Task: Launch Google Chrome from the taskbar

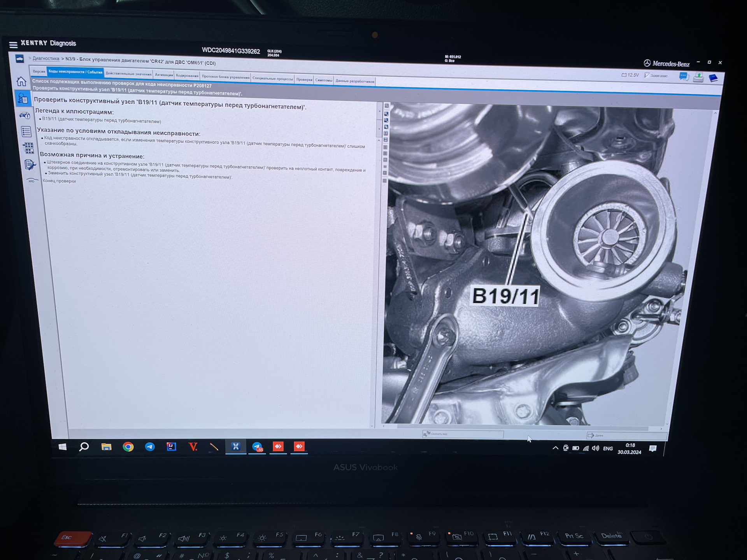Action: pyautogui.click(x=128, y=447)
